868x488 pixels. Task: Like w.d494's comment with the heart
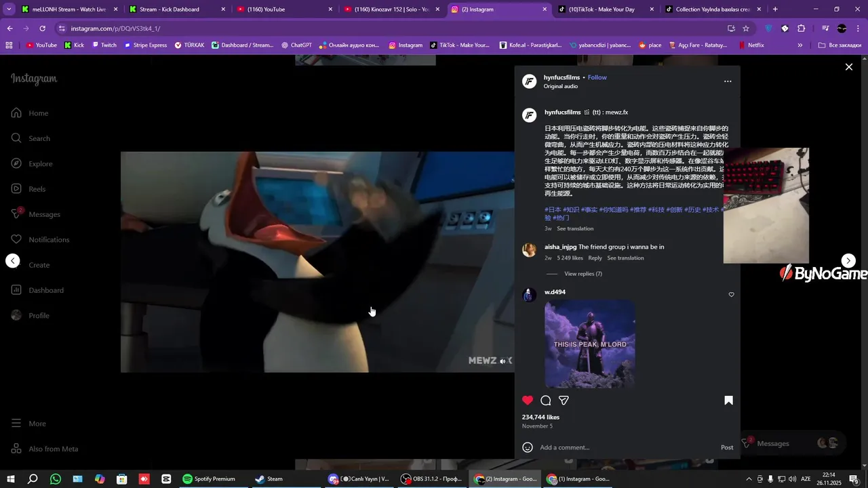pos(731,295)
